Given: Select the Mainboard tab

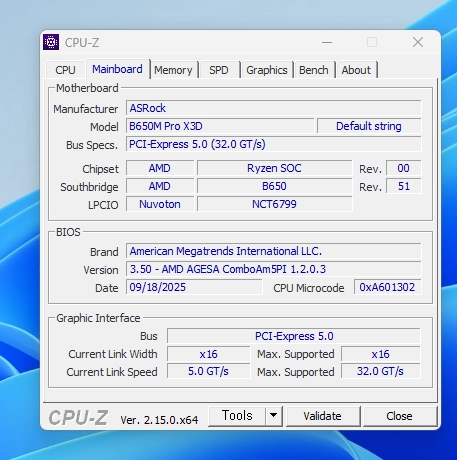Looking at the screenshot, I should click(117, 69).
